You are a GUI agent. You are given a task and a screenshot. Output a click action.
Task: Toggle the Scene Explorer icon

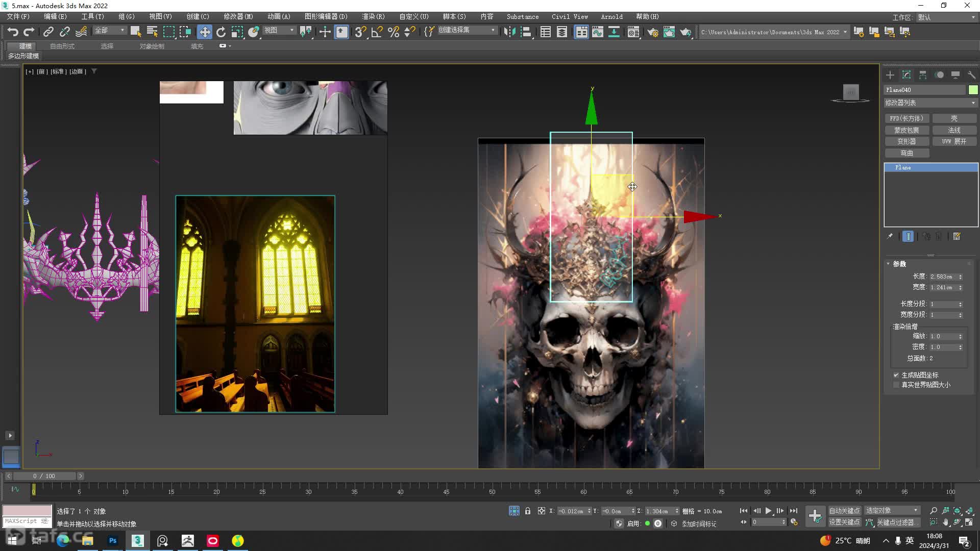(546, 32)
